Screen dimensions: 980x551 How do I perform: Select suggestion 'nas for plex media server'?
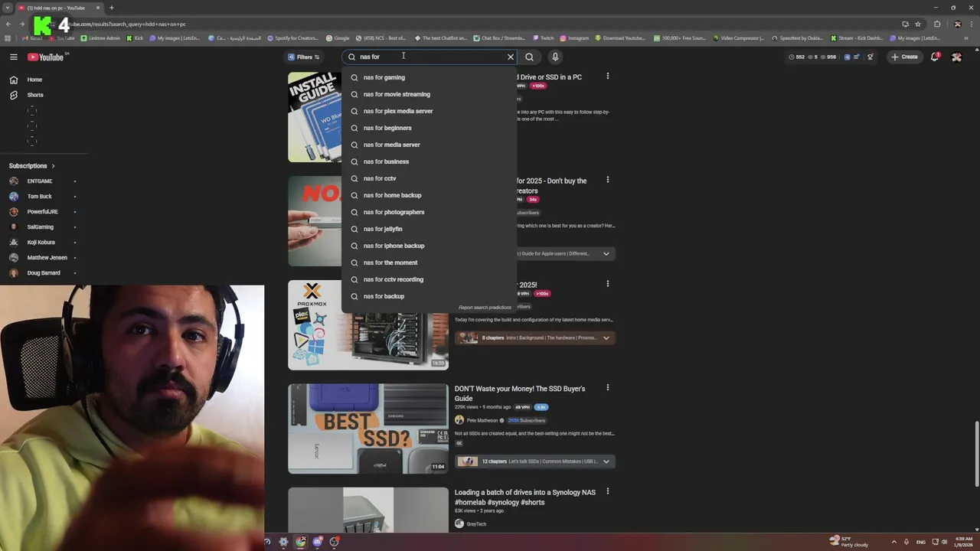click(429, 111)
